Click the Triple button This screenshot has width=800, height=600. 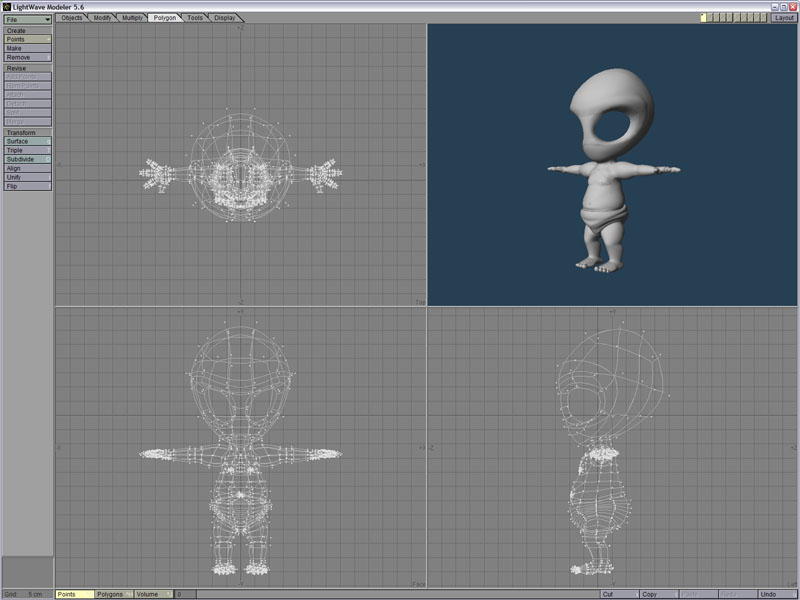(27, 150)
